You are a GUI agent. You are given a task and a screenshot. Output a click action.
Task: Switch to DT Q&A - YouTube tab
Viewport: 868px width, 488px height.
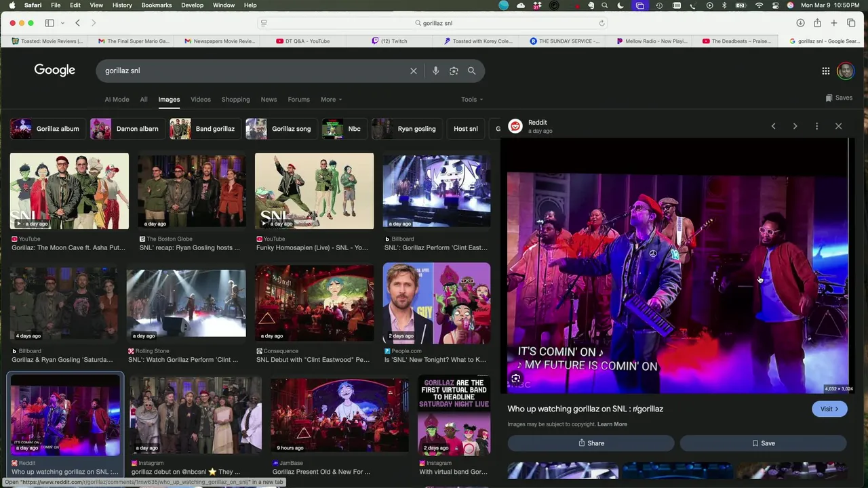(x=303, y=41)
